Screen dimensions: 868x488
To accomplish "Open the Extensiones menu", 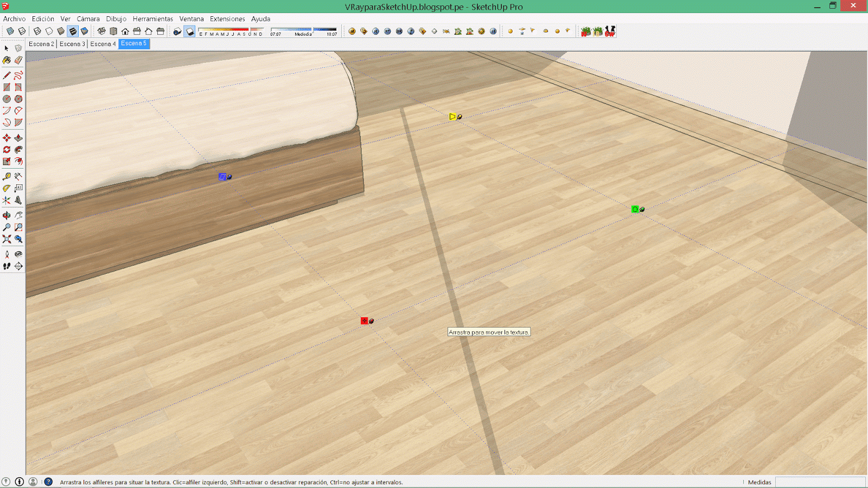I will [x=227, y=18].
